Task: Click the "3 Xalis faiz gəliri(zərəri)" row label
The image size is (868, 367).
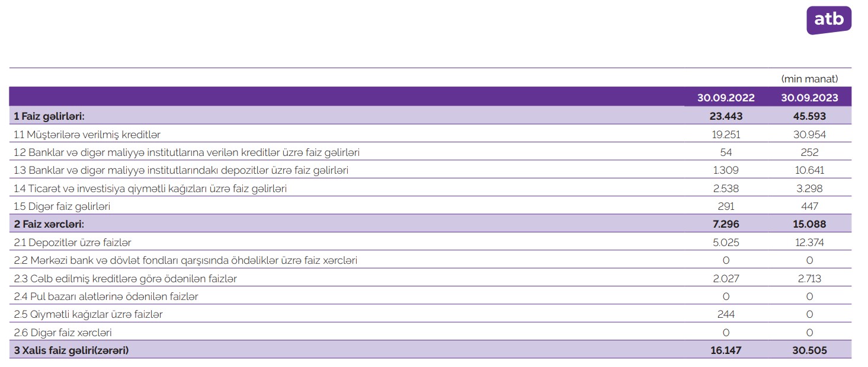Action: coord(71,350)
